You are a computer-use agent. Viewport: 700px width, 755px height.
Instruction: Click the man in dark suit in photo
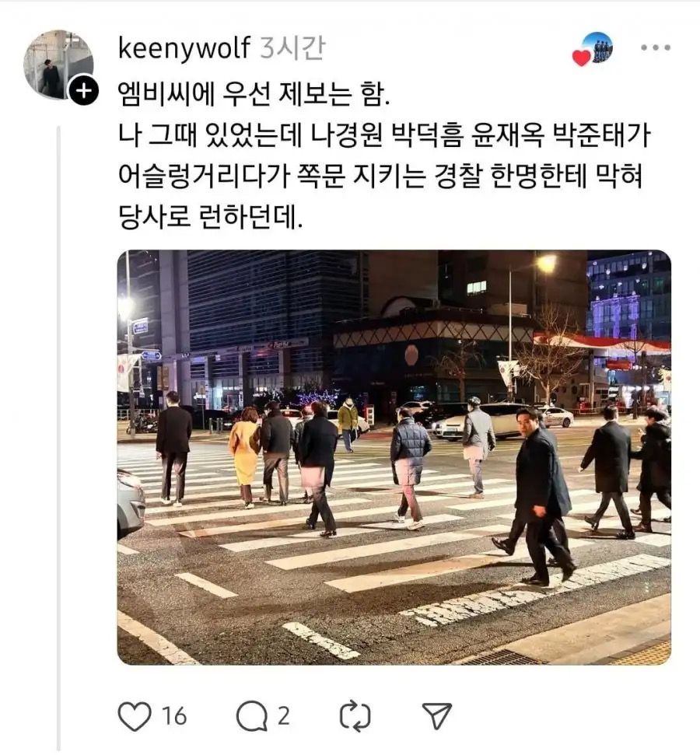(x=541, y=496)
